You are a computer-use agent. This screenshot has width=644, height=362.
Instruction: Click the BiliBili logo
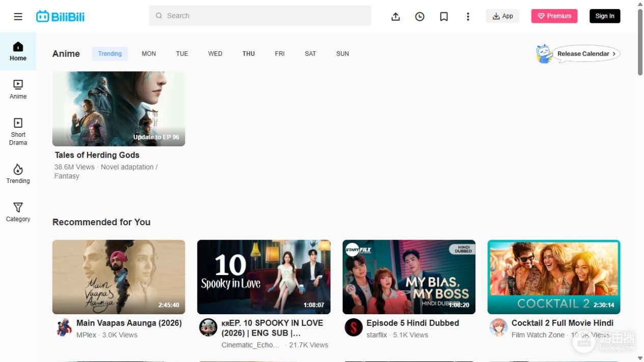point(60,16)
